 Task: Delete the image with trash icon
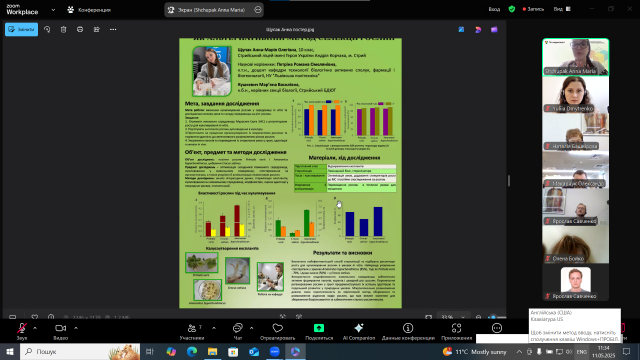[63, 29]
